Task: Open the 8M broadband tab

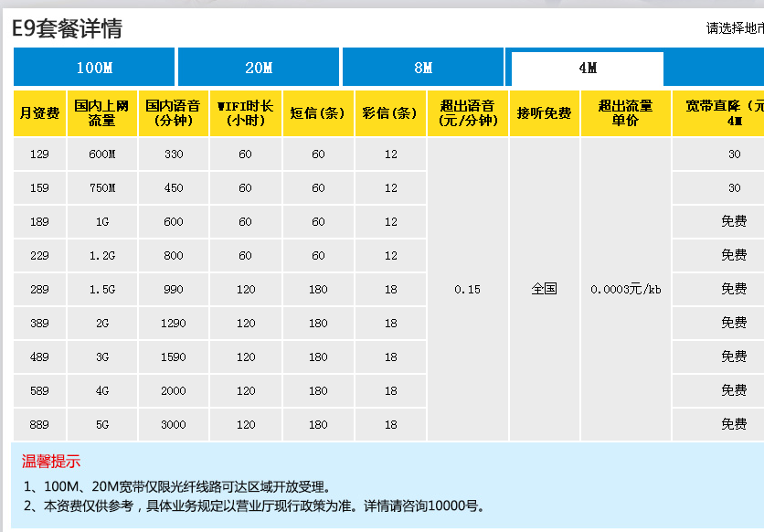Action: point(422,68)
